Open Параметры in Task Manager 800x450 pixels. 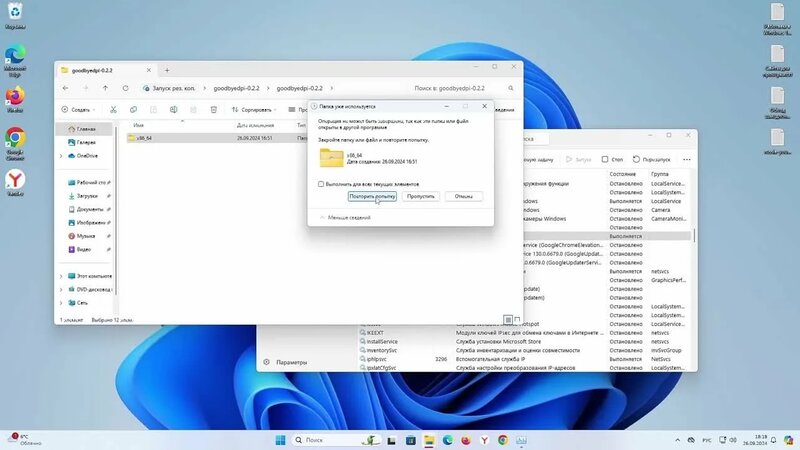pyautogui.click(x=286, y=362)
